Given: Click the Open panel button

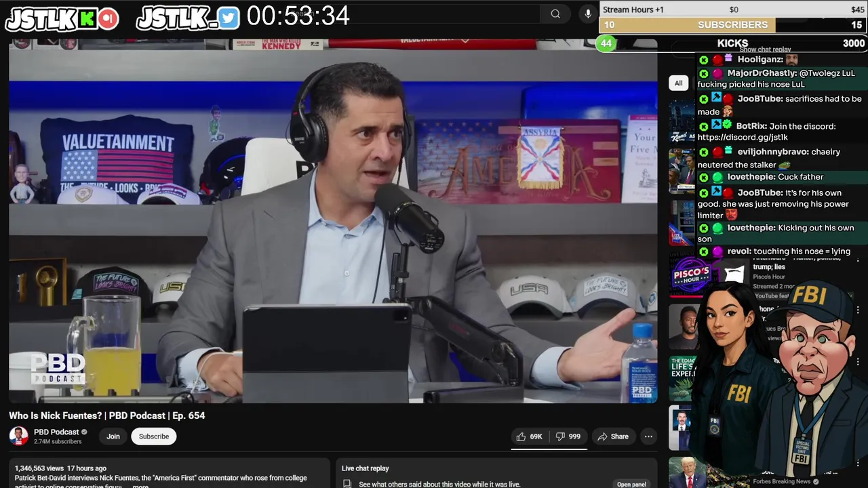Looking at the screenshot, I should [631, 485].
